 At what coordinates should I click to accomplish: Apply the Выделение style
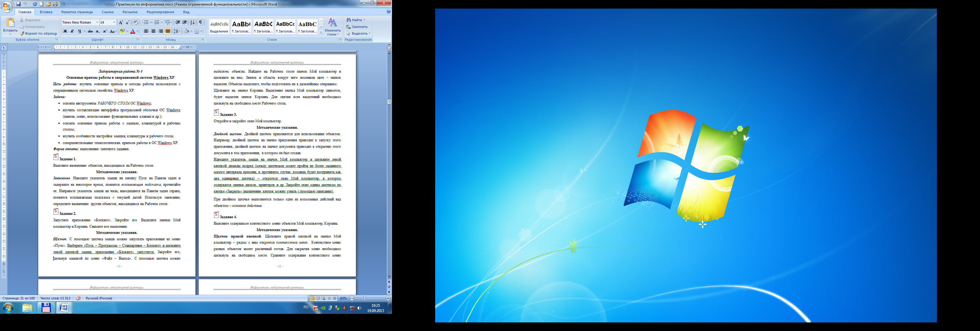(x=219, y=27)
